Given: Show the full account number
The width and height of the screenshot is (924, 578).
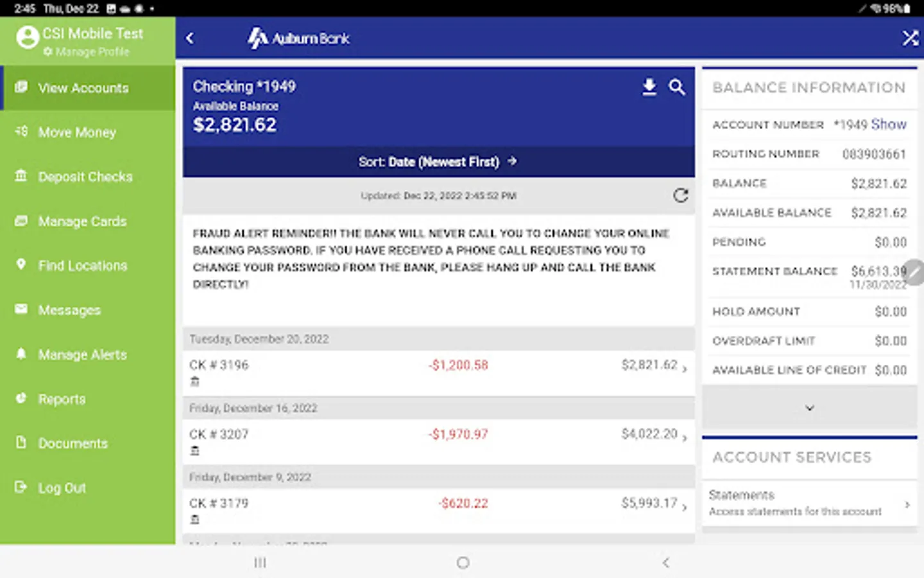Looking at the screenshot, I should tap(889, 124).
